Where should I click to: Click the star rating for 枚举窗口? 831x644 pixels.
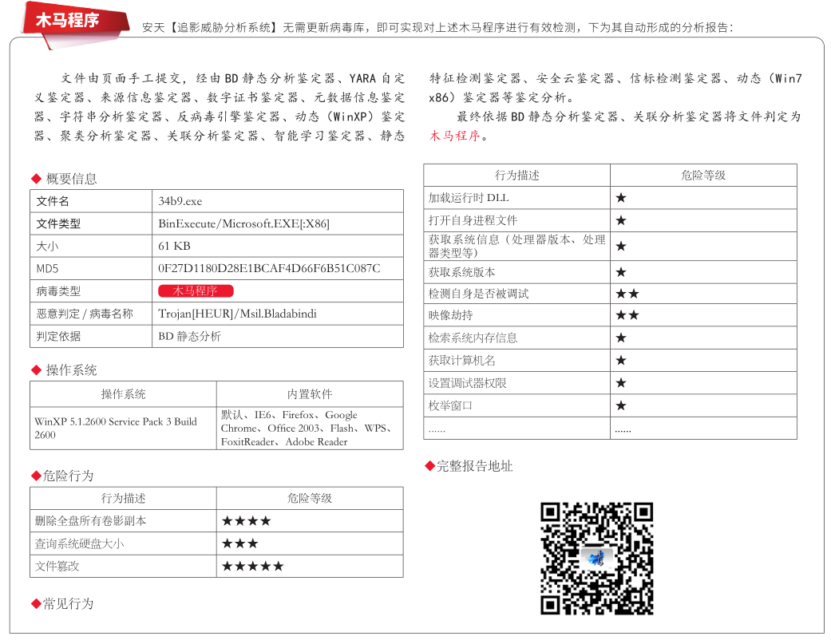point(621,405)
